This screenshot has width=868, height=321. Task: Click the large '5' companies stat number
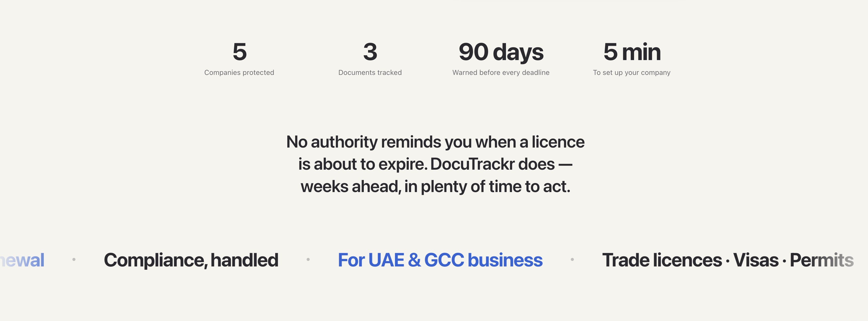pos(240,52)
